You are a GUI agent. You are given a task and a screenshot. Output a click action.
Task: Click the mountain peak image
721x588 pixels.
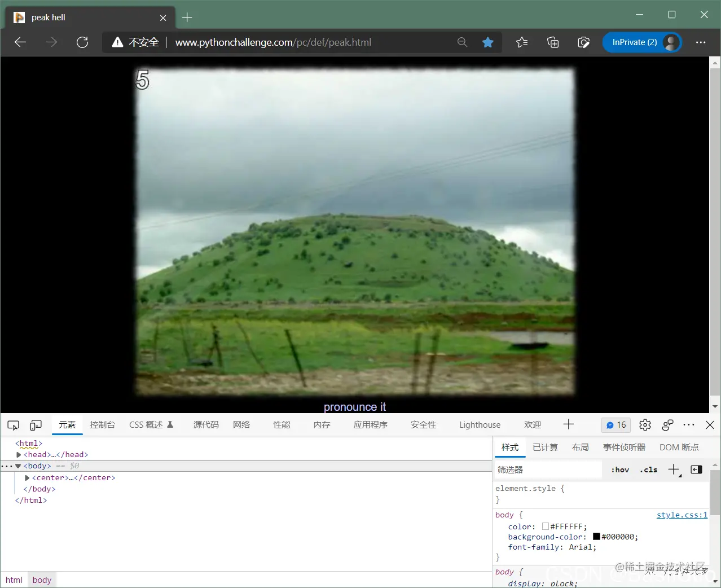(x=355, y=231)
